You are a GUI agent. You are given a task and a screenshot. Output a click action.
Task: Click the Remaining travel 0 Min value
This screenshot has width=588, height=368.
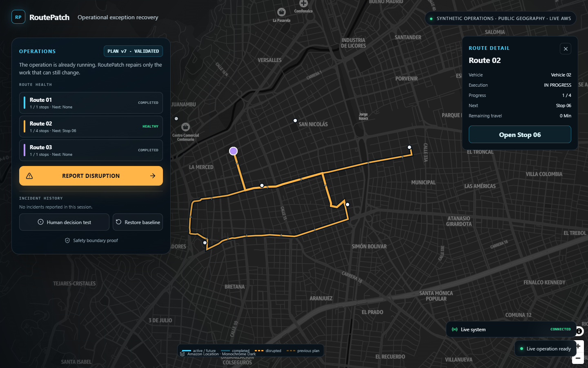[566, 116]
